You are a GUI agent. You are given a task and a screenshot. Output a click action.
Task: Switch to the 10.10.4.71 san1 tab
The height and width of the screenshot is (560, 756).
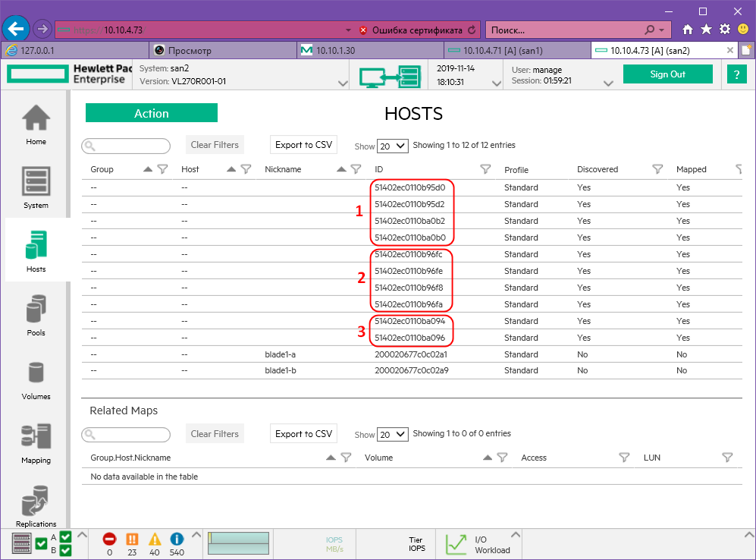pyautogui.click(x=517, y=50)
